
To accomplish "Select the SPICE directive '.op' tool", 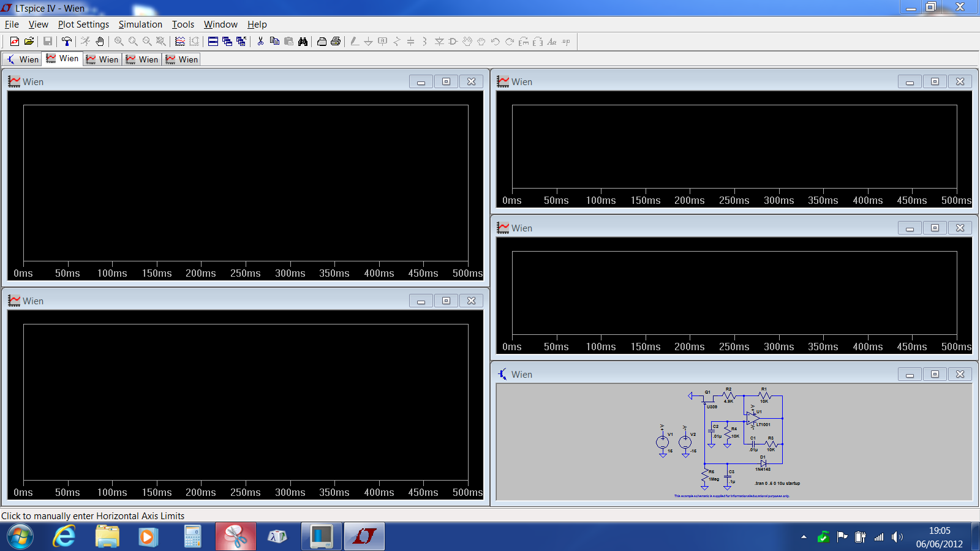I will point(566,42).
